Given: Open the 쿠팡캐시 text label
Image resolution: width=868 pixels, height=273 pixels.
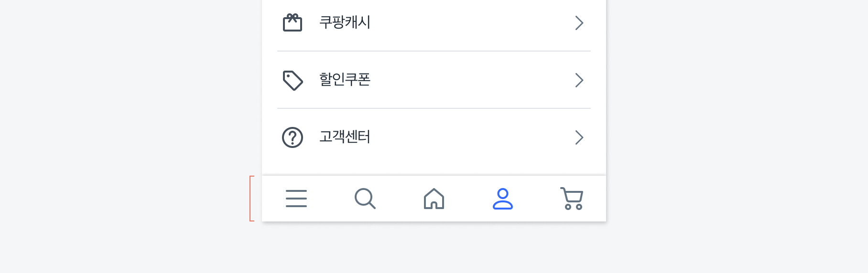Looking at the screenshot, I should 345,22.
